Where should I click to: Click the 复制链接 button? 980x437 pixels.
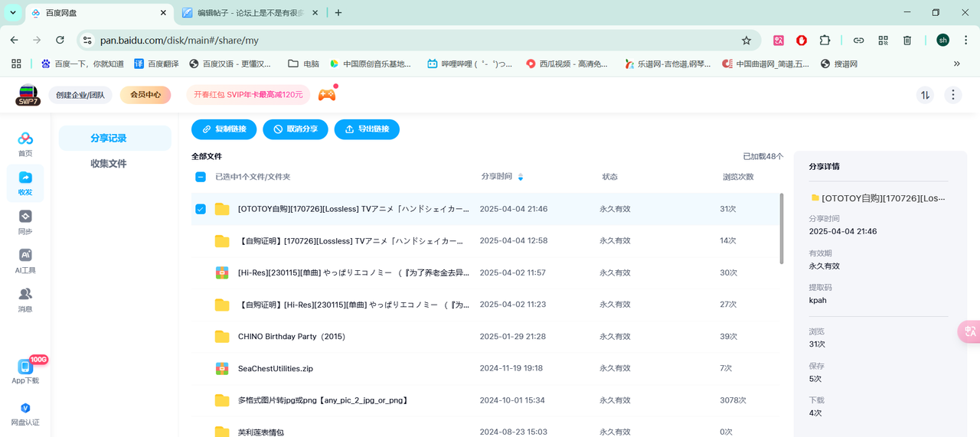[x=224, y=129]
